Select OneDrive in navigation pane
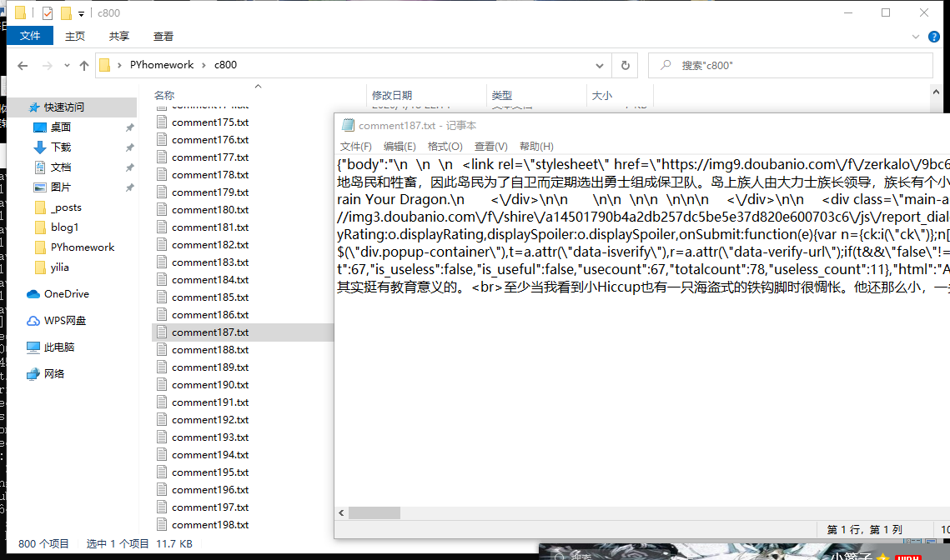 [x=66, y=293]
